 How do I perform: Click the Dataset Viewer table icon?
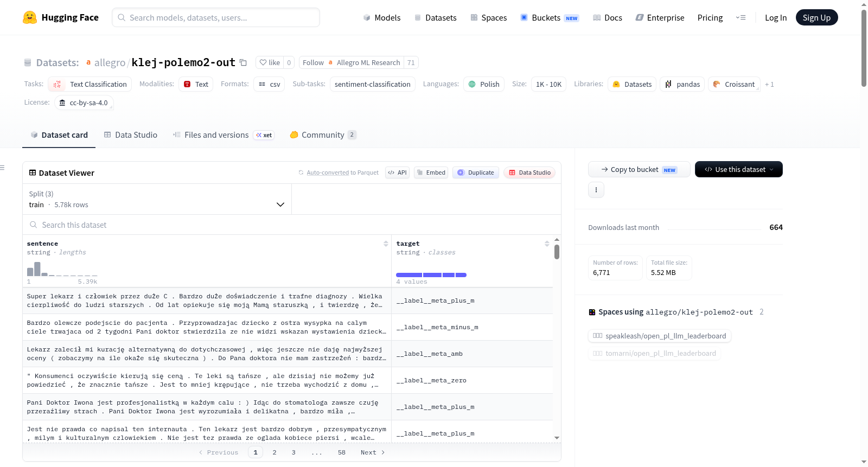pos(33,172)
